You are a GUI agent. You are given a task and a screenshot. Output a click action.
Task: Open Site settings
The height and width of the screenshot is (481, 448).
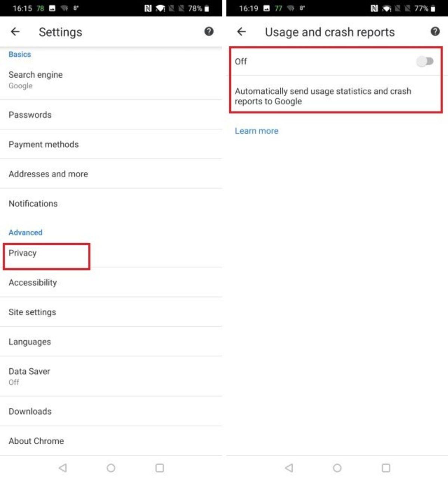32,312
